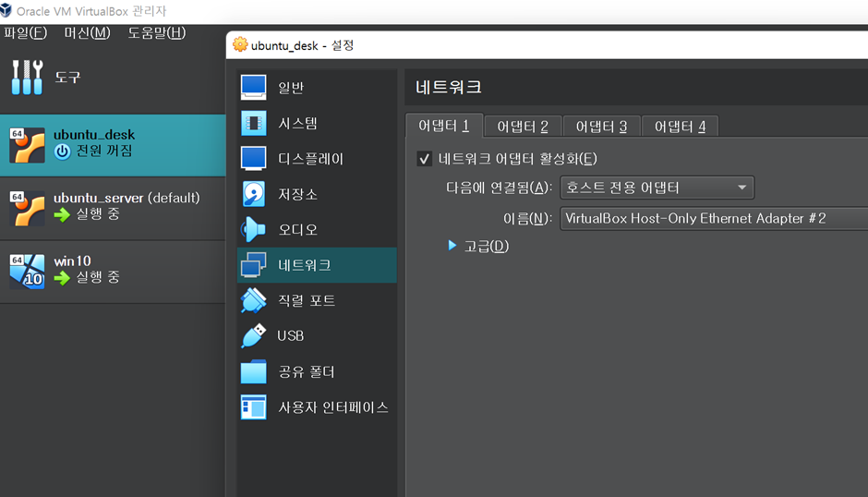Viewport: 868px width, 497px height.
Task: Select 오디오 settings category
Action: pyautogui.click(x=317, y=229)
